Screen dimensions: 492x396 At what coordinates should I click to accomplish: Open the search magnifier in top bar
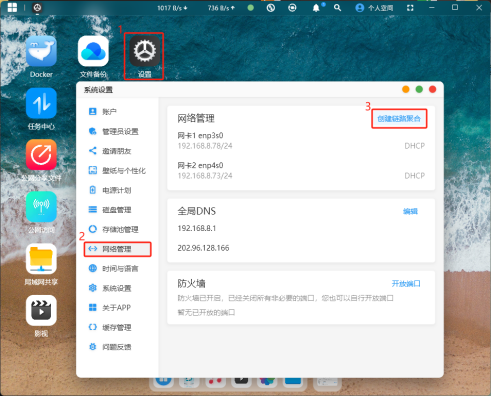(x=337, y=8)
